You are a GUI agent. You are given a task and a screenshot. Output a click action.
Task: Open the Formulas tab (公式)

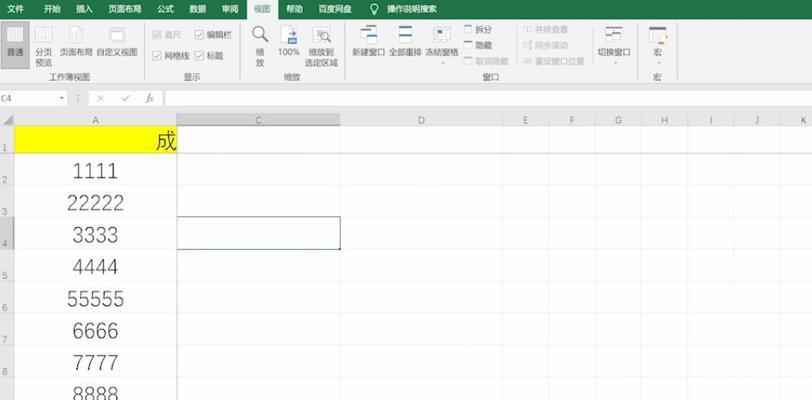tap(165, 9)
